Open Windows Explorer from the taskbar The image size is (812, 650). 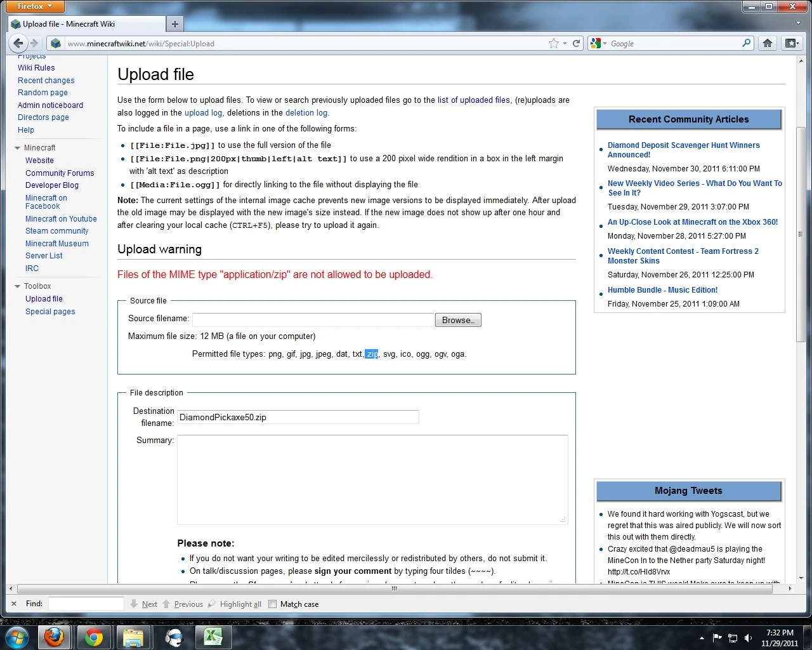point(133,637)
